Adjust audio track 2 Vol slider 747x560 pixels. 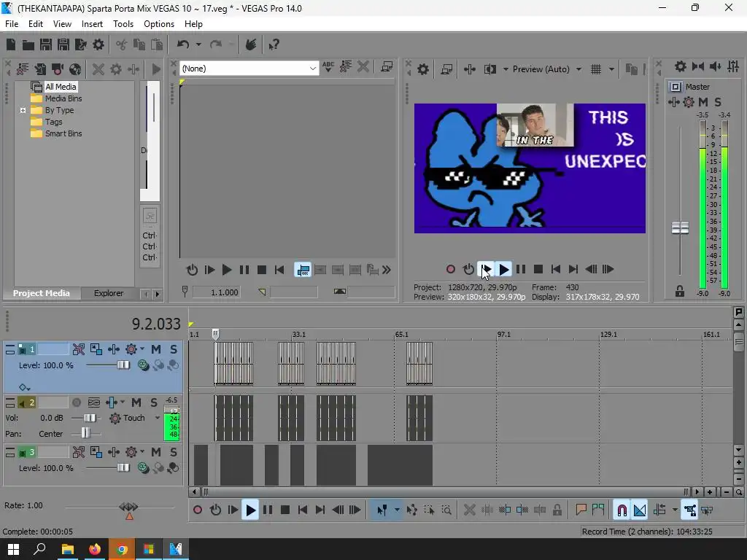click(x=90, y=418)
